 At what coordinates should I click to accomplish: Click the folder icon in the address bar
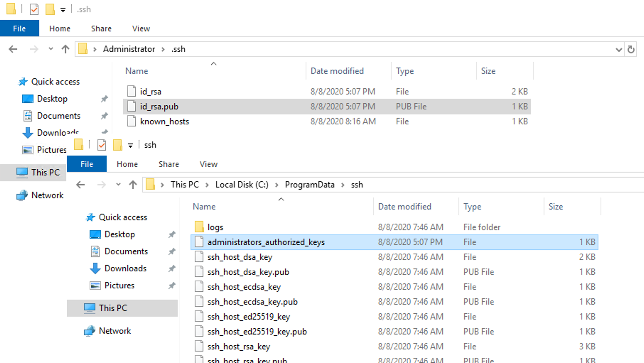(82, 49)
